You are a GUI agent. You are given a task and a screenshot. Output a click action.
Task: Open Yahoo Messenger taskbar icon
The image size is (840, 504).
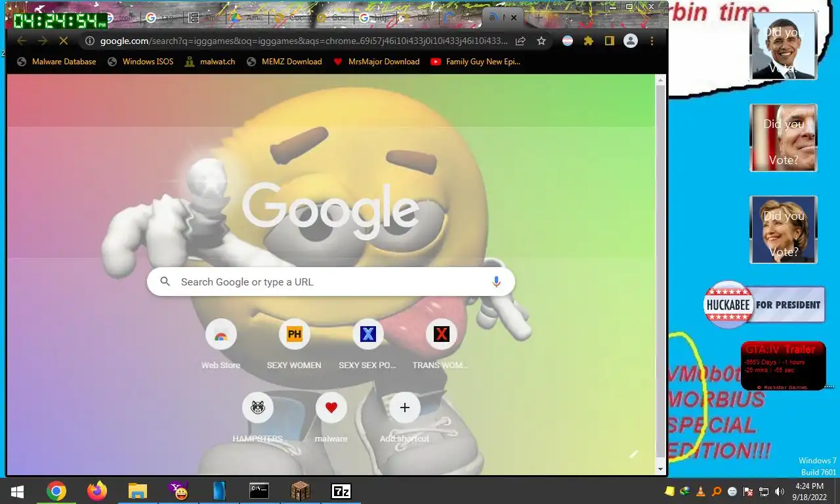pos(178,491)
